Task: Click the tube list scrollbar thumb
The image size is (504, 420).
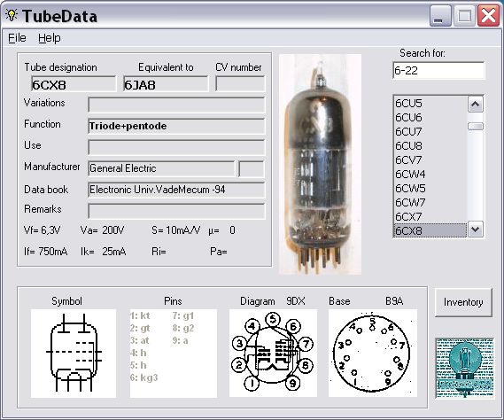Action: [476, 127]
